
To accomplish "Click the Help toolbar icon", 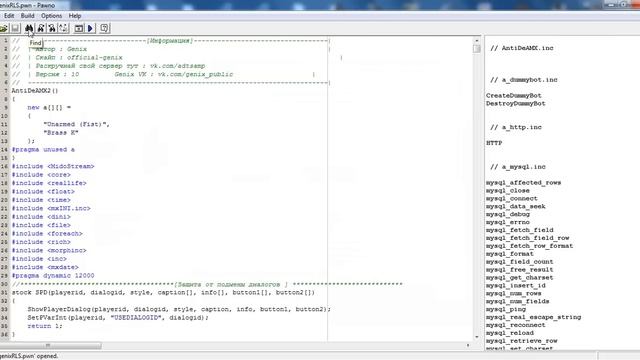I will coord(104,28).
